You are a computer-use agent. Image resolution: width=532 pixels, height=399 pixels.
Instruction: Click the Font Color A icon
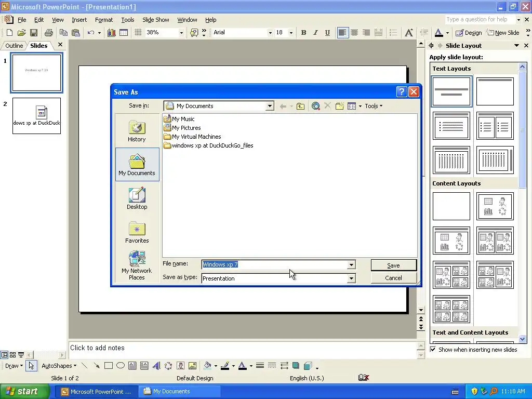pos(438,33)
